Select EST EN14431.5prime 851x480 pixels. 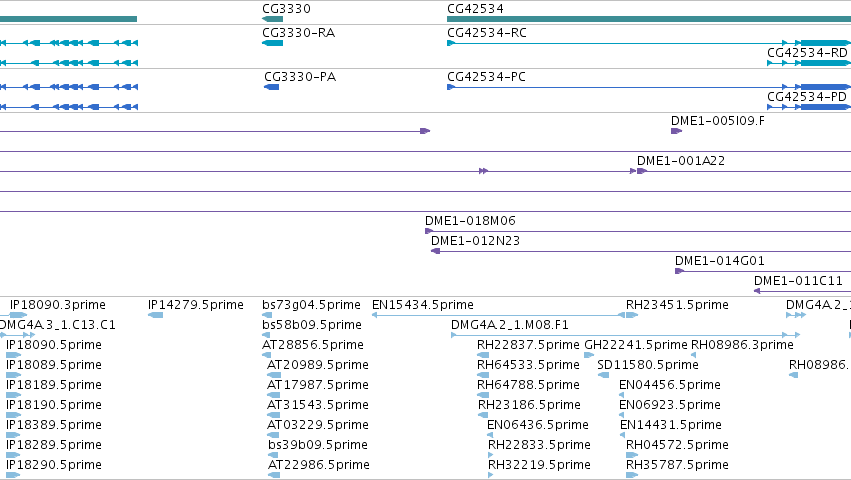pyautogui.click(x=671, y=425)
